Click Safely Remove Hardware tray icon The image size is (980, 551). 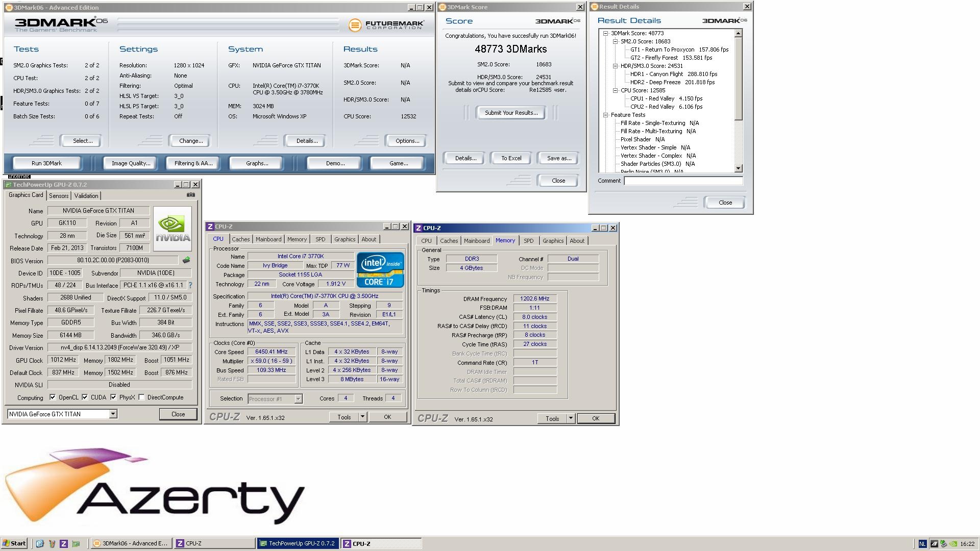click(x=943, y=544)
